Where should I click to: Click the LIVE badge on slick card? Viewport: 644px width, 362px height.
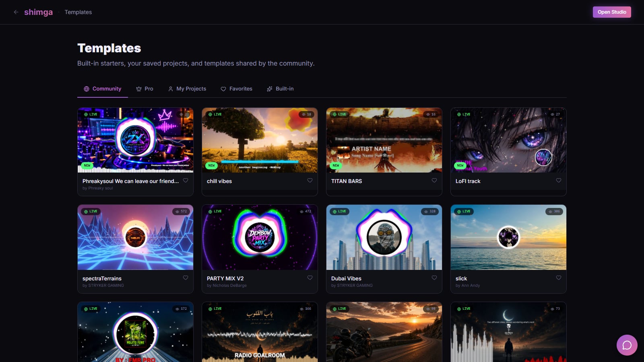click(464, 211)
